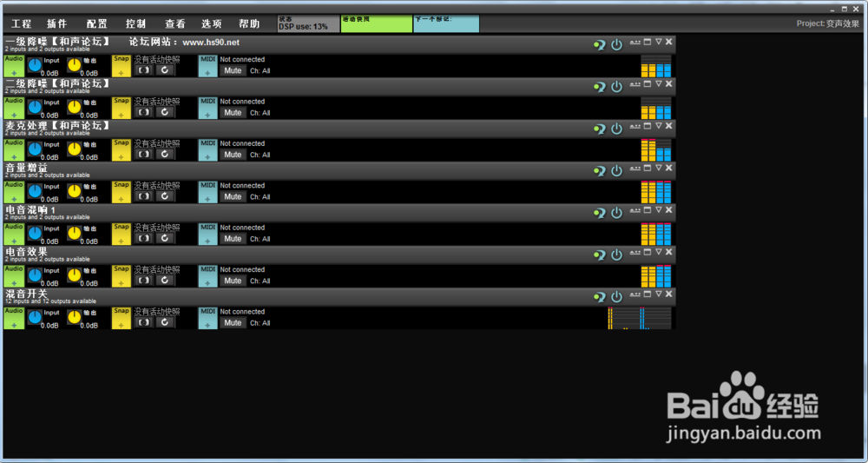Click the MIDI keyboard icon on the 电音效果 header
Image resolution: width=868 pixels, height=463 pixels.
point(635,252)
